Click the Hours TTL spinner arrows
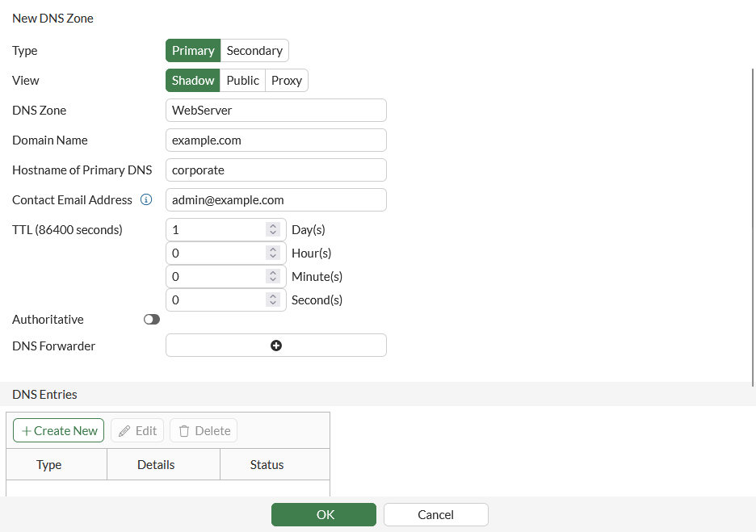Viewport: 756px width, 532px height. point(273,253)
